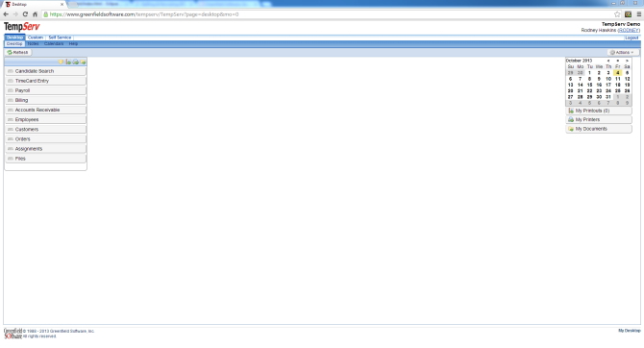Open My Documents

pos(599,129)
